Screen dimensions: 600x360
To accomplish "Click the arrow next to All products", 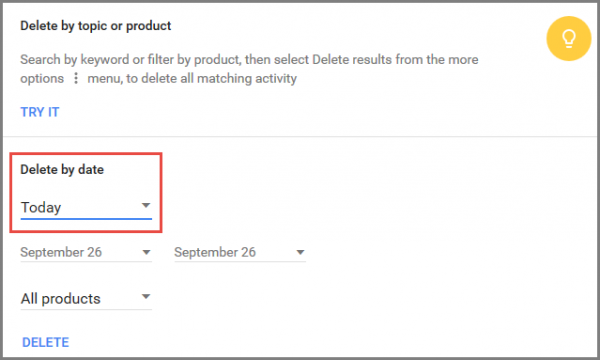I will (146, 296).
